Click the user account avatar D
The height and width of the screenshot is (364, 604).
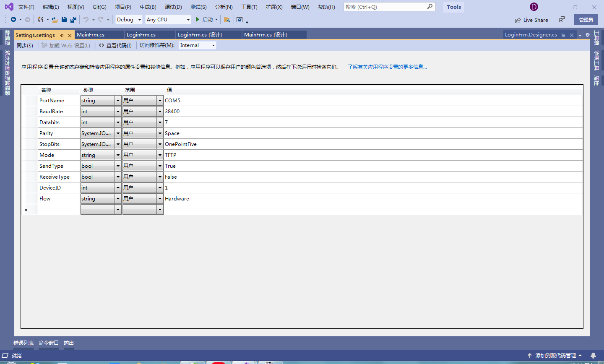[x=534, y=7]
